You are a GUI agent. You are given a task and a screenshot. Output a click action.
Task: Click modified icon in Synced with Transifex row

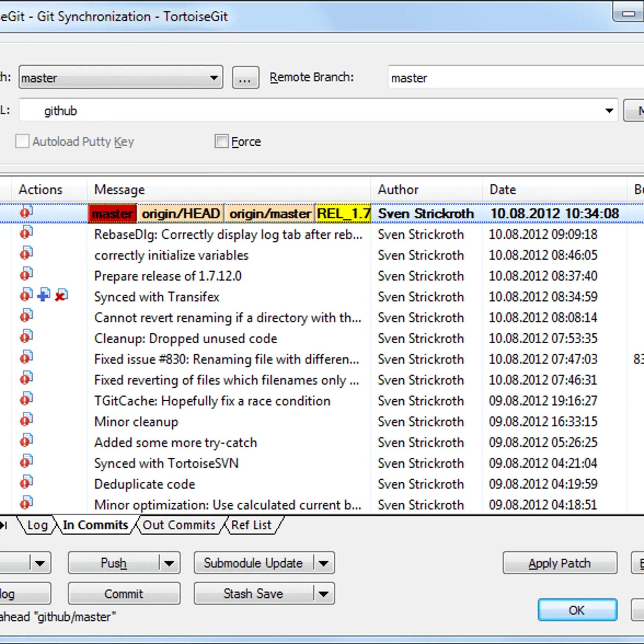[26, 295]
